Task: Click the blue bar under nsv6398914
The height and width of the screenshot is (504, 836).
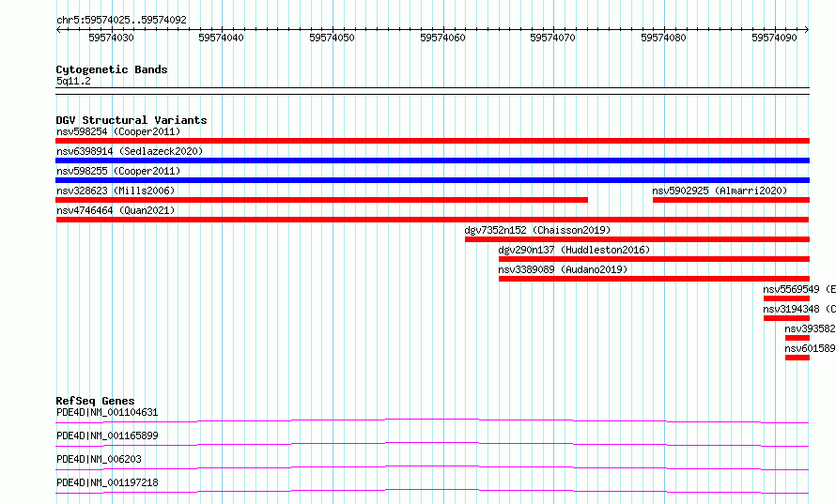Action: pos(432,160)
